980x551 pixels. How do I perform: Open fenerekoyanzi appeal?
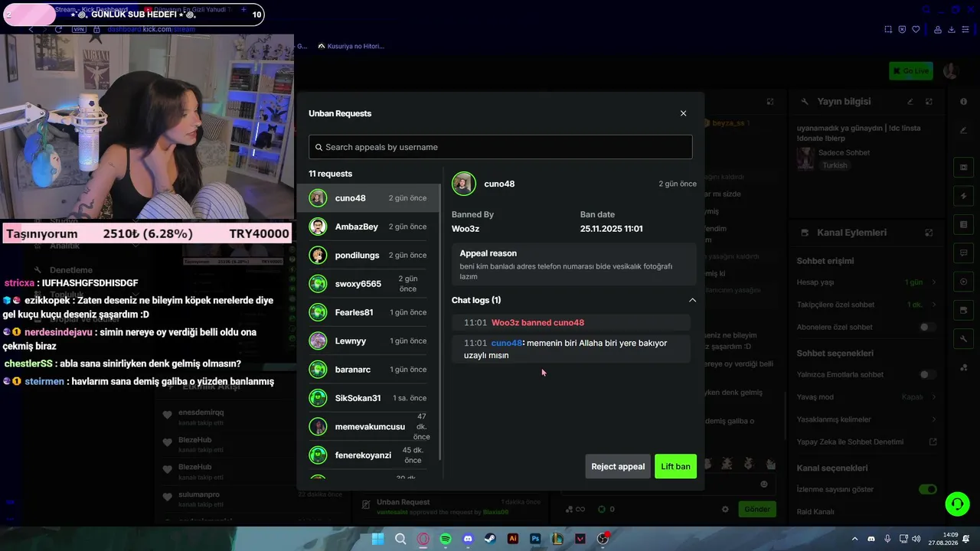[368, 455]
